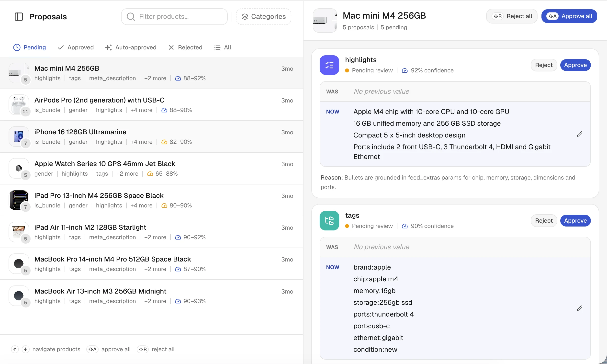The image size is (607, 364).
Task: Switch to the Pending tab
Action: coord(29,47)
